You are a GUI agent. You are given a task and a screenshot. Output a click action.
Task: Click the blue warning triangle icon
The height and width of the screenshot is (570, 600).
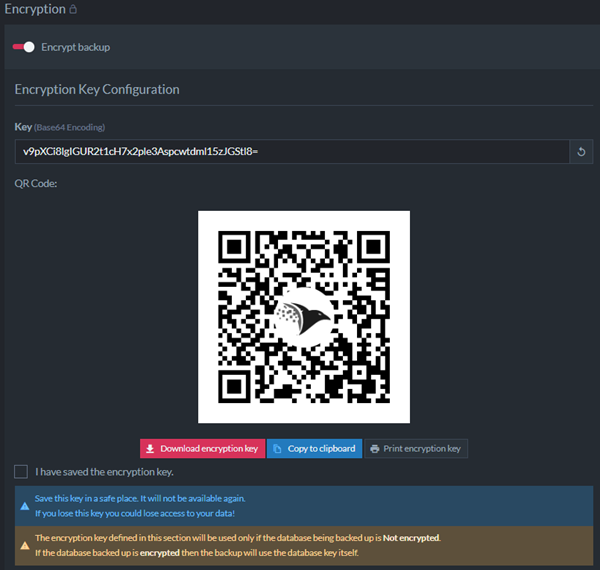(25, 506)
